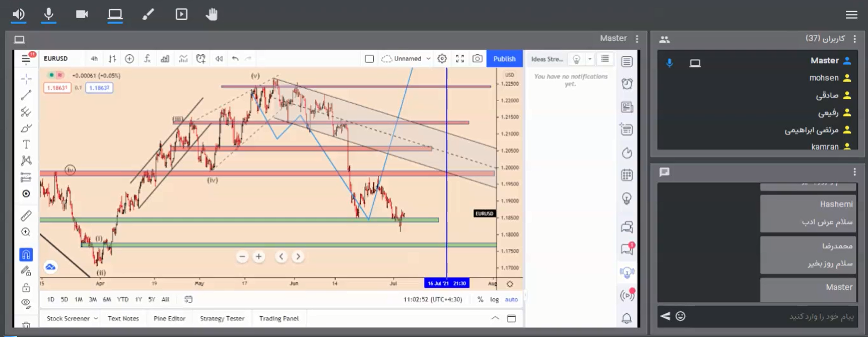Open the Strategy Tester tab
The height and width of the screenshot is (337, 868).
[222, 318]
